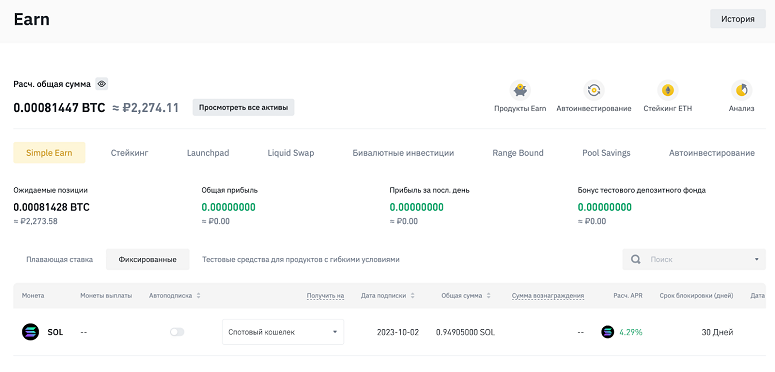Click the Монета column header
The image size is (775, 372).
coord(33,295)
